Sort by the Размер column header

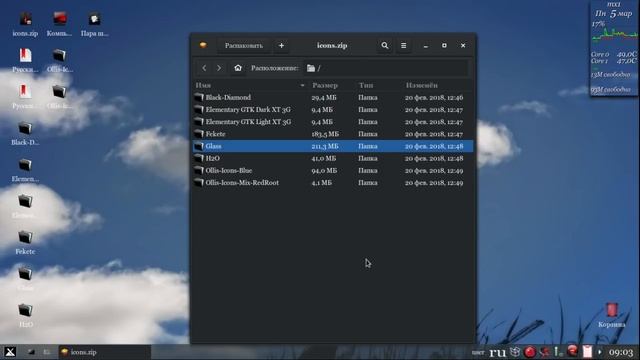tap(325, 85)
